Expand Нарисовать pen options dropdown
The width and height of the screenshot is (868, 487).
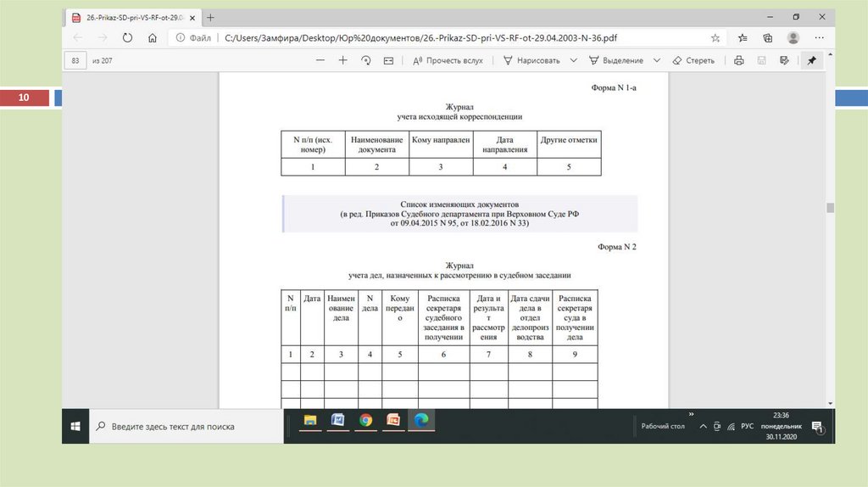click(x=574, y=60)
